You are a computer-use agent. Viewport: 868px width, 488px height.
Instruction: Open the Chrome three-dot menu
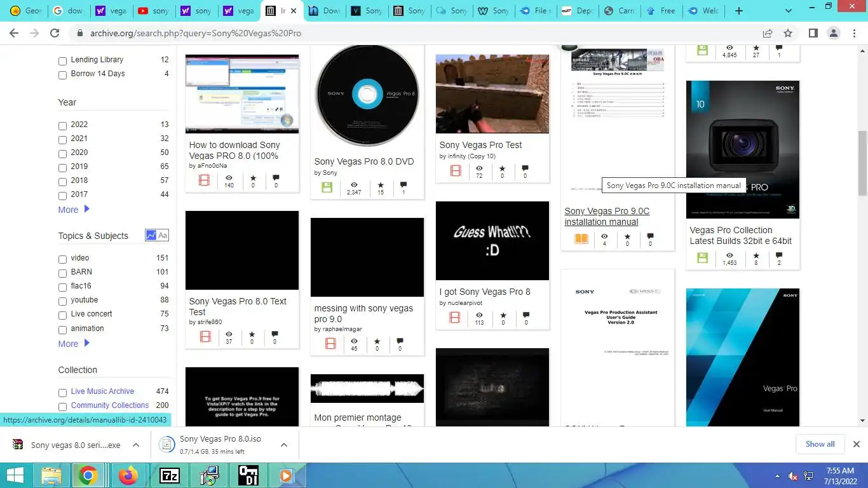pos(855,33)
